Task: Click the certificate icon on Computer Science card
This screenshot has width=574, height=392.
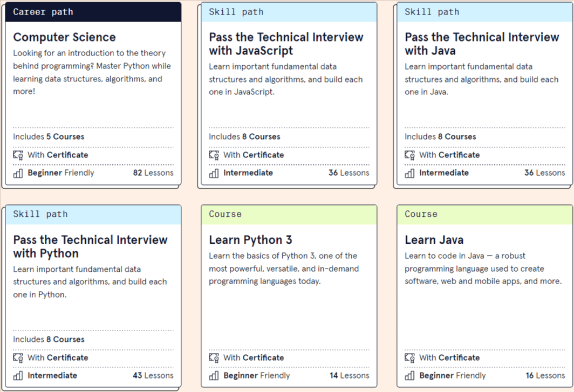Action: tap(17, 155)
